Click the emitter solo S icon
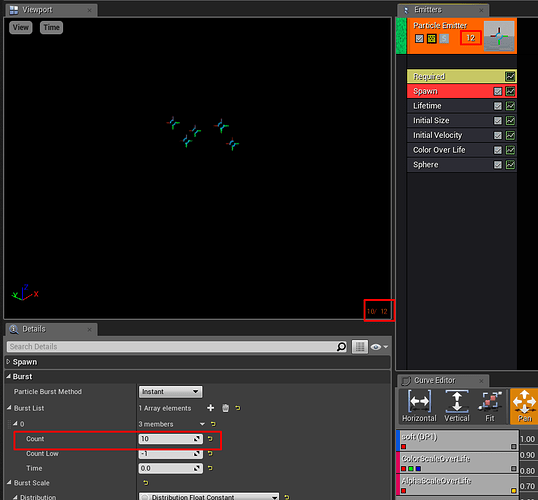The height and width of the screenshot is (500, 538). (444, 38)
